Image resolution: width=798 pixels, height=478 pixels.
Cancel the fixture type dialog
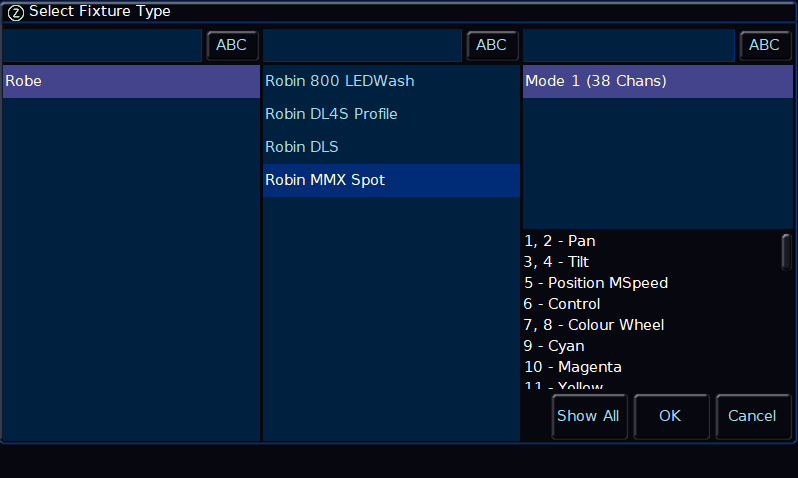[x=753, y=416]
